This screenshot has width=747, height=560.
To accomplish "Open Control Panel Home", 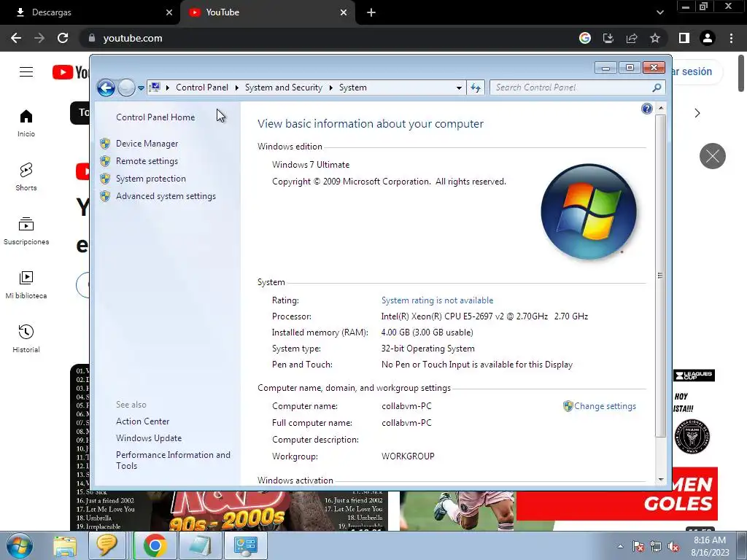I will tap(155, 117).
